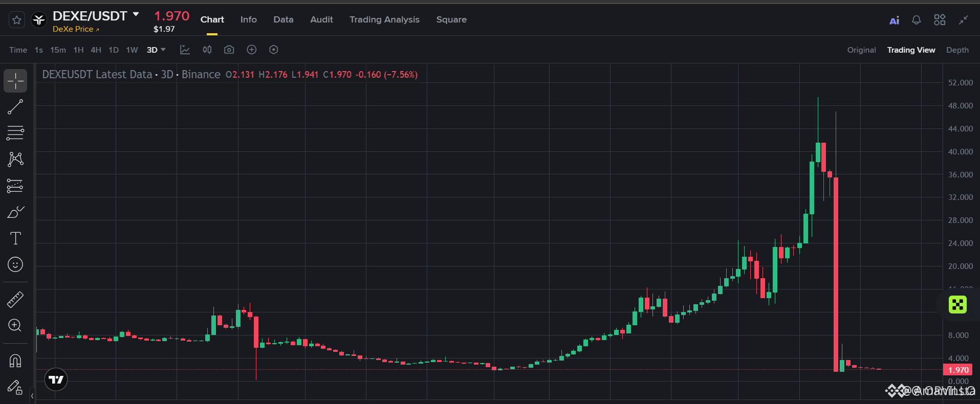The height and width of the screenshot is (404, 980).
Task: Open the emoji icons tool
Action: click(15, 264)
